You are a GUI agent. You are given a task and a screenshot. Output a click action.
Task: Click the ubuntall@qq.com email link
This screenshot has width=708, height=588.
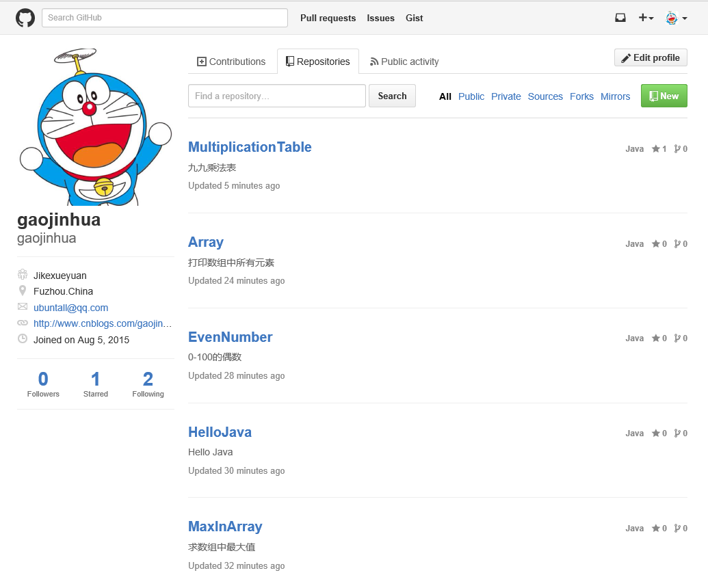coord(71,308)
